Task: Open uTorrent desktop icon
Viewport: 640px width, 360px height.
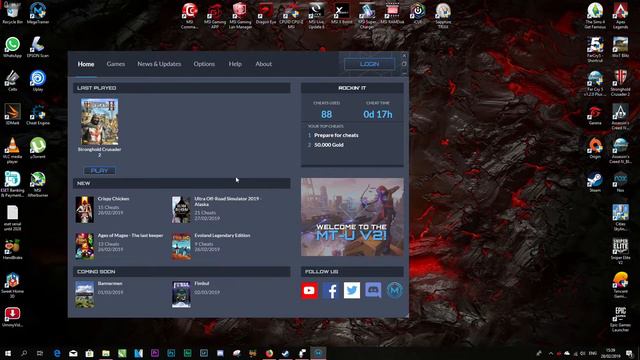Action: point(38,148)
